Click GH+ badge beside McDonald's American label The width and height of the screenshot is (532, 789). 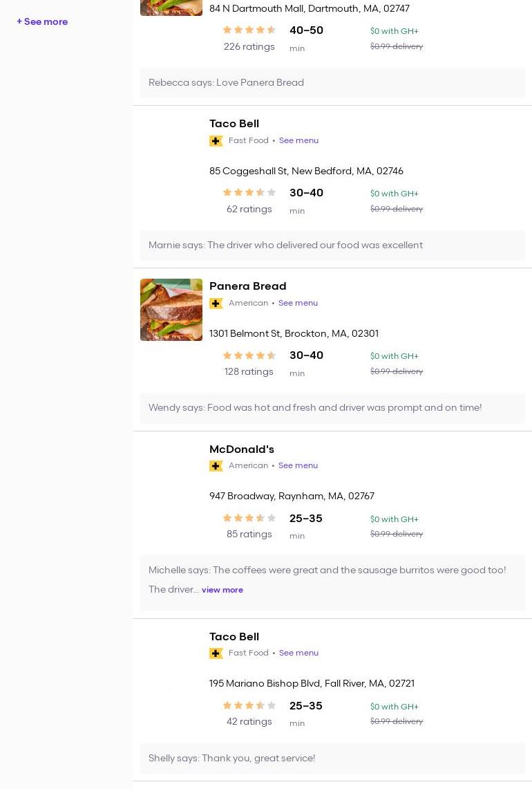[x=216, y=466]
